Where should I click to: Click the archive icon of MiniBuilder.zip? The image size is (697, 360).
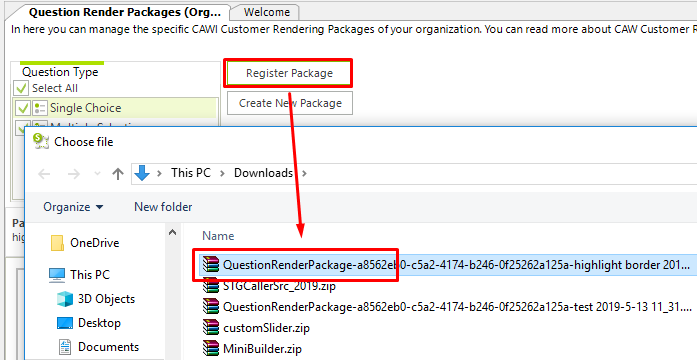coord(211,348)
